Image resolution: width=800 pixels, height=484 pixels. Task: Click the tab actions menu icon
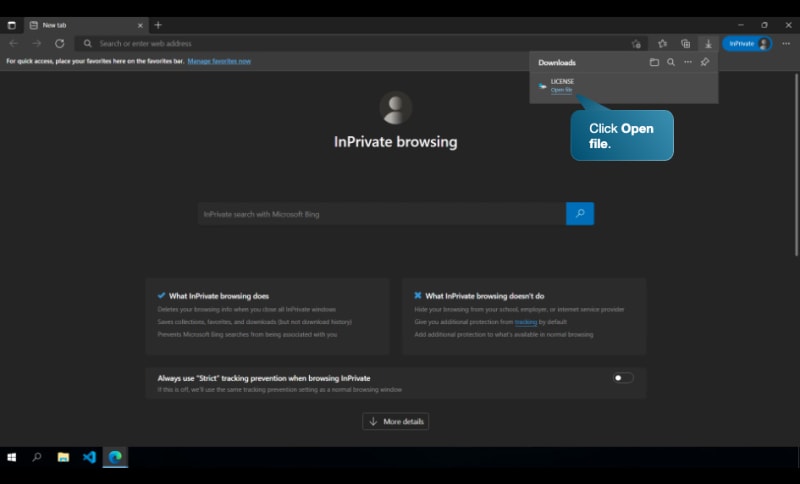click(12, 25)
